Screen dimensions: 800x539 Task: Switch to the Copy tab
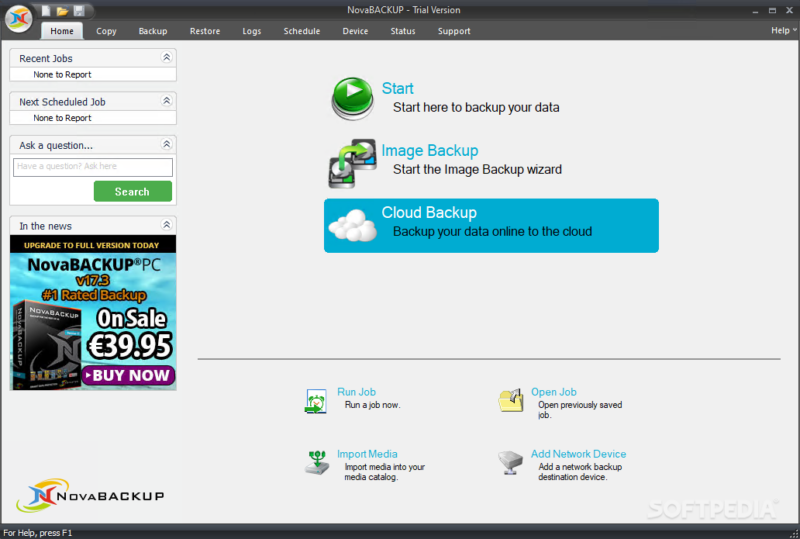106,31
